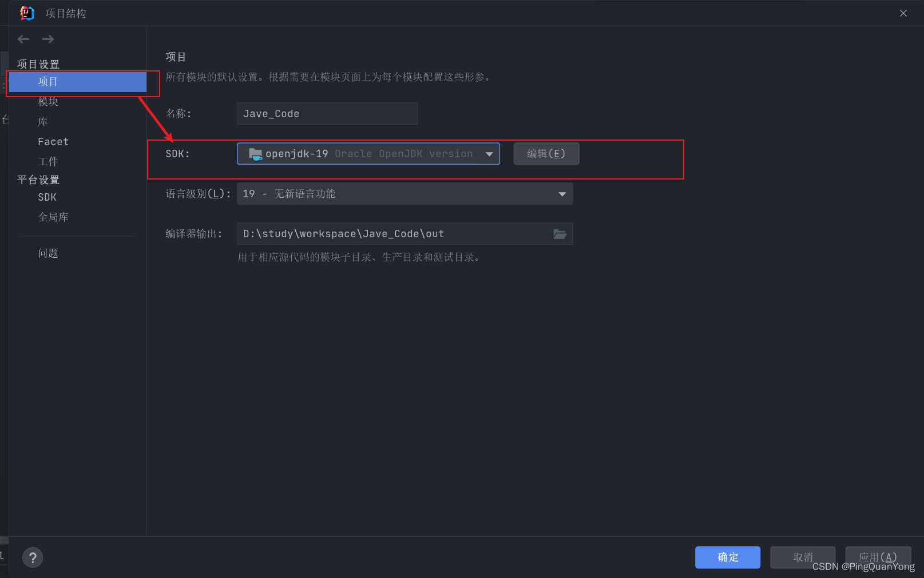The image size is (924, 578).
Task: Click the 名称 field containing Jave_Code
Action: pos(327,113)
